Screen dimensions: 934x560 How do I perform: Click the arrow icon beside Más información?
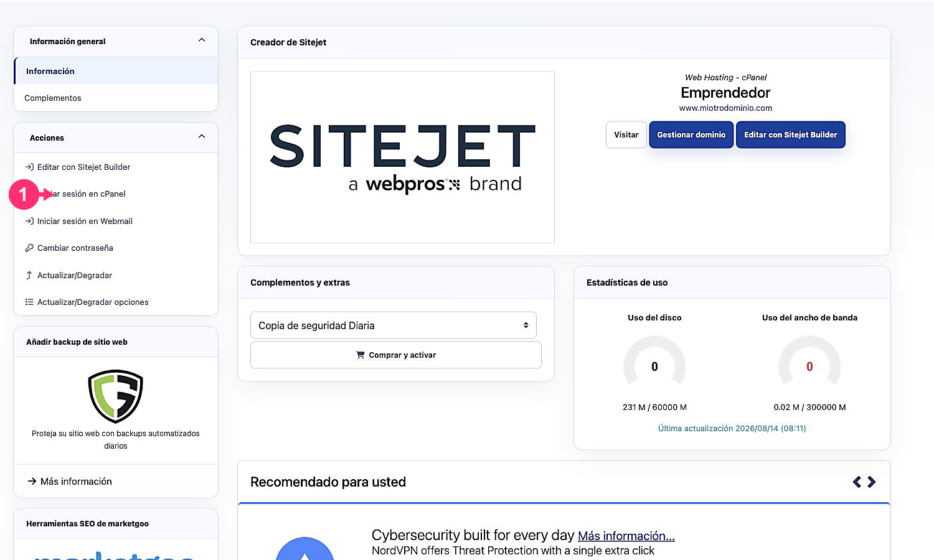(x=32, y=482)
